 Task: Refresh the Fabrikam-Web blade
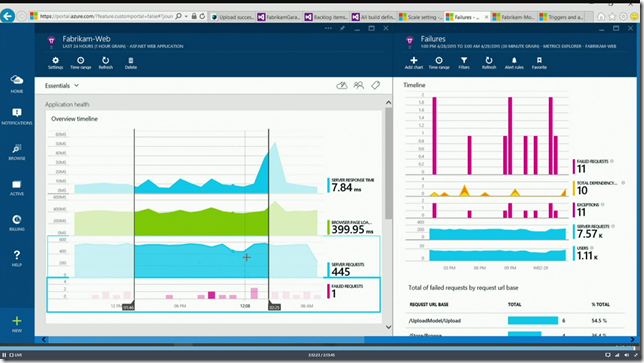(106, 63)
